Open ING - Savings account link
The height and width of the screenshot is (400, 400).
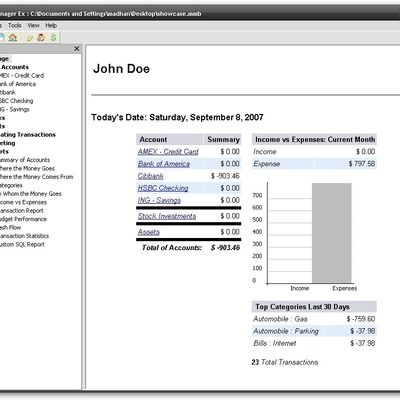(159, 200)
